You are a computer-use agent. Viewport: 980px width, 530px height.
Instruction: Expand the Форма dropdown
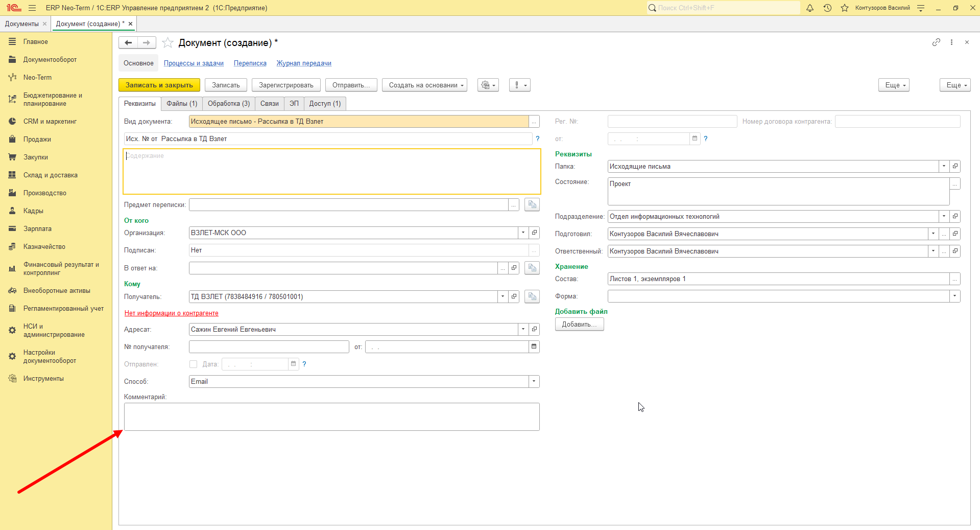(955, 296)
